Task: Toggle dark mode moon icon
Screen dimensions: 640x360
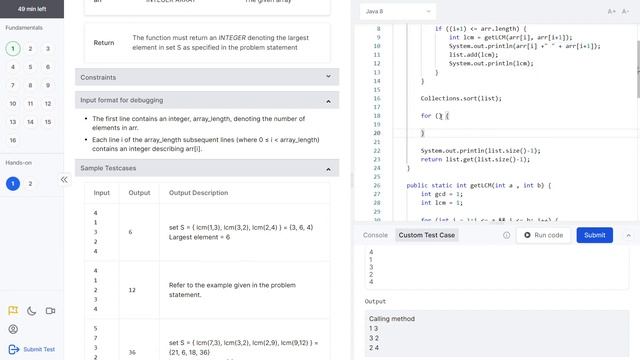Action: click(x=31, y=311)
